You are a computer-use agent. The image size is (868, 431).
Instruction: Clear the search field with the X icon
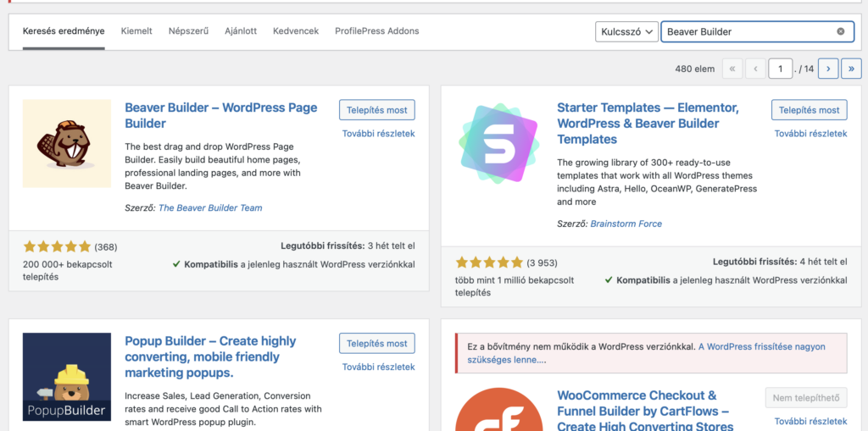point(840,31)
